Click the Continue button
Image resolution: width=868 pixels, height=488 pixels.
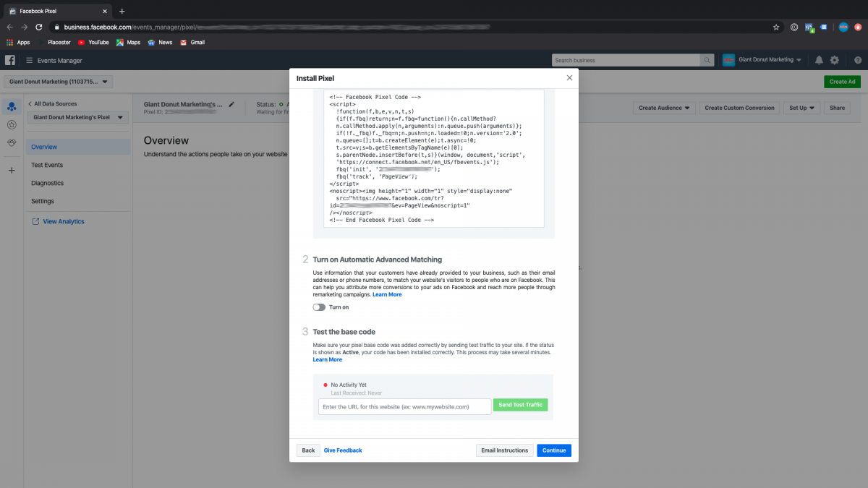(554, 450)
